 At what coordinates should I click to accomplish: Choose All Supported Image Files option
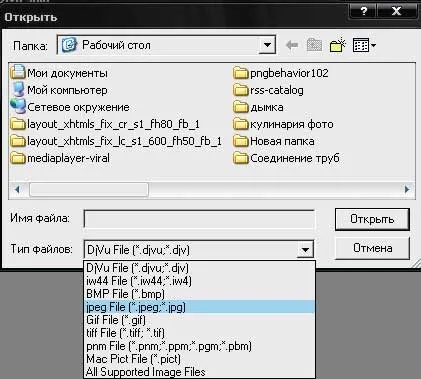coord(199,372)
